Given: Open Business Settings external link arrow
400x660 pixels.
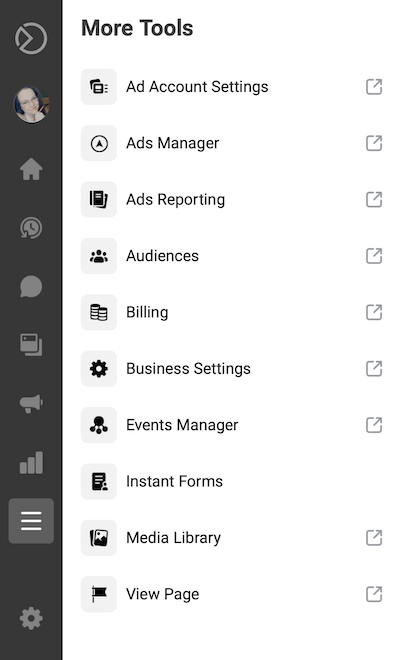Looking at the screenshot, I should (x=374, y=369).
